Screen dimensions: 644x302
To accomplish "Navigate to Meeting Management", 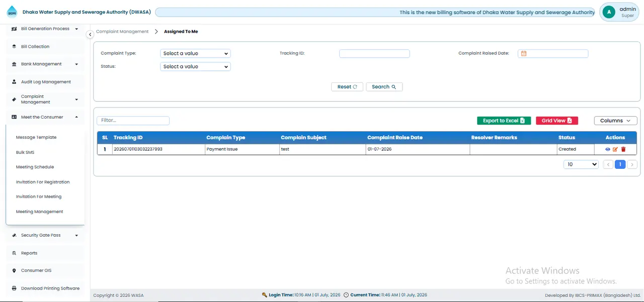I will 39,212.
